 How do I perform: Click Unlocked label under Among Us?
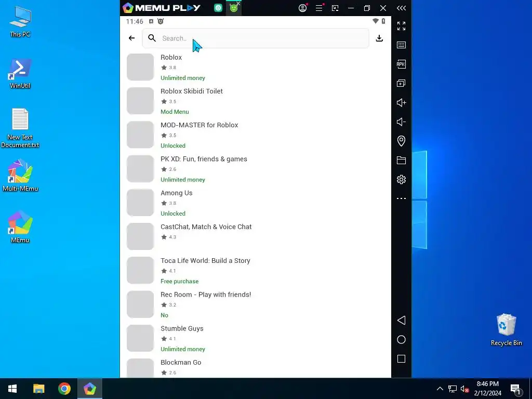click(x=173, y=214)
